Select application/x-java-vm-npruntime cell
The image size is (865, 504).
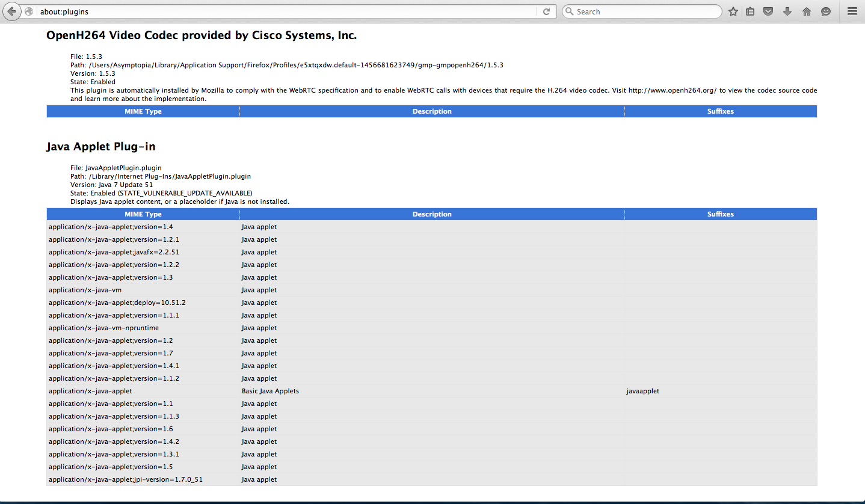pyautogui.click(x=143, y=328)
